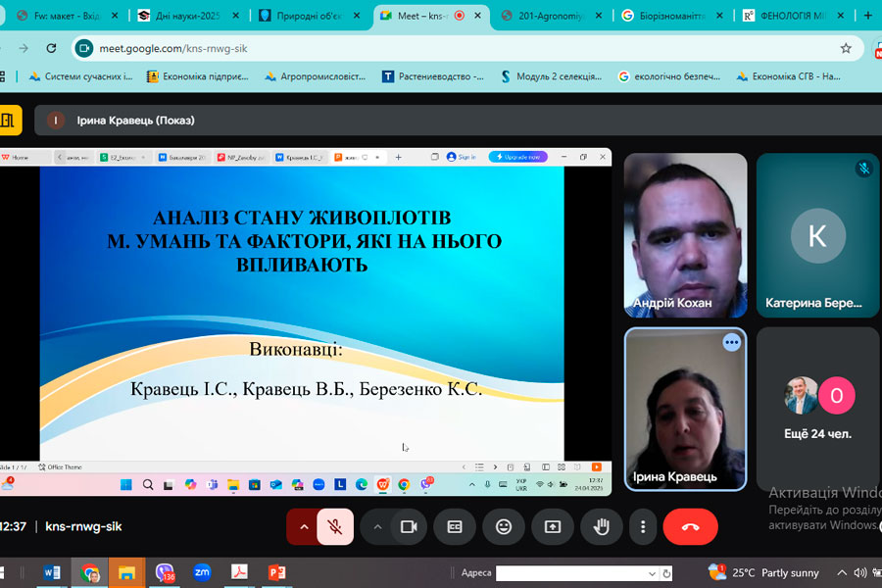Switch to the Природні об'єкти tab
The image size is (882, 588).
(308, 16)
